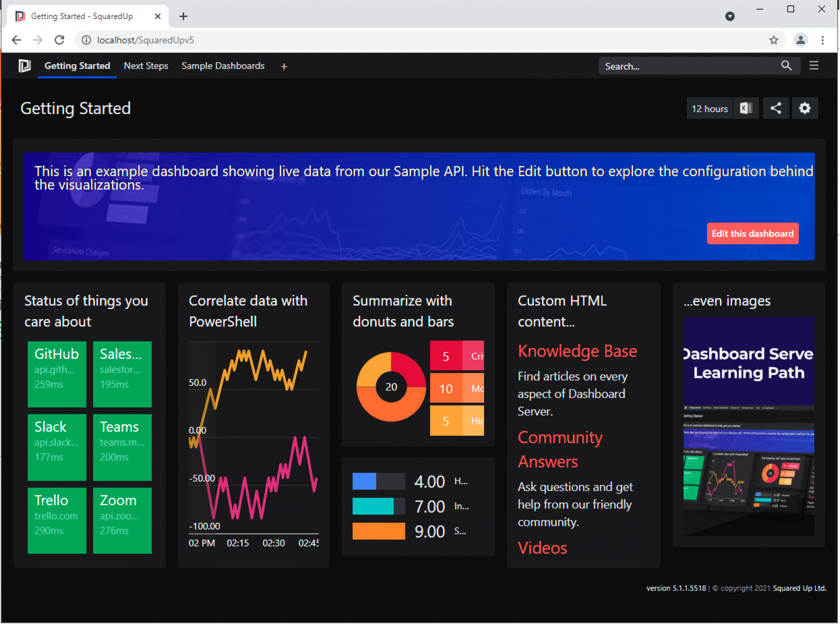Select the Zoom status tile
Viewport: 840px width, 624px height.
coord(122,521)
